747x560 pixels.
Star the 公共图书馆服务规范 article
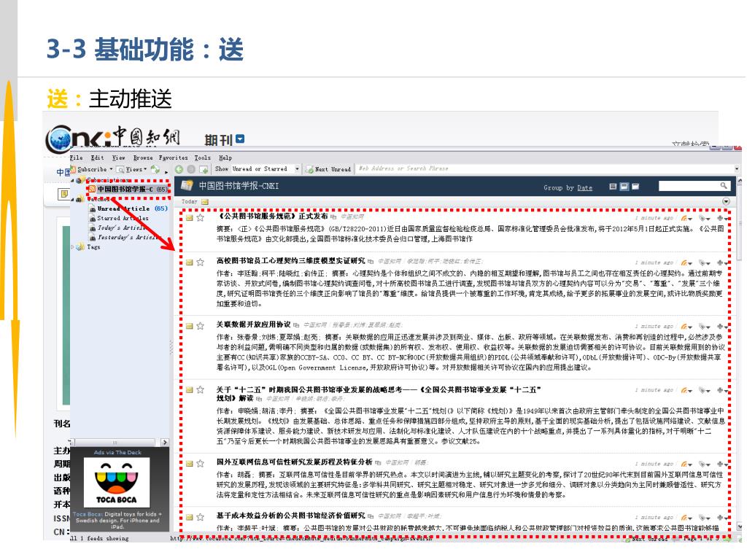click(200, 217)
